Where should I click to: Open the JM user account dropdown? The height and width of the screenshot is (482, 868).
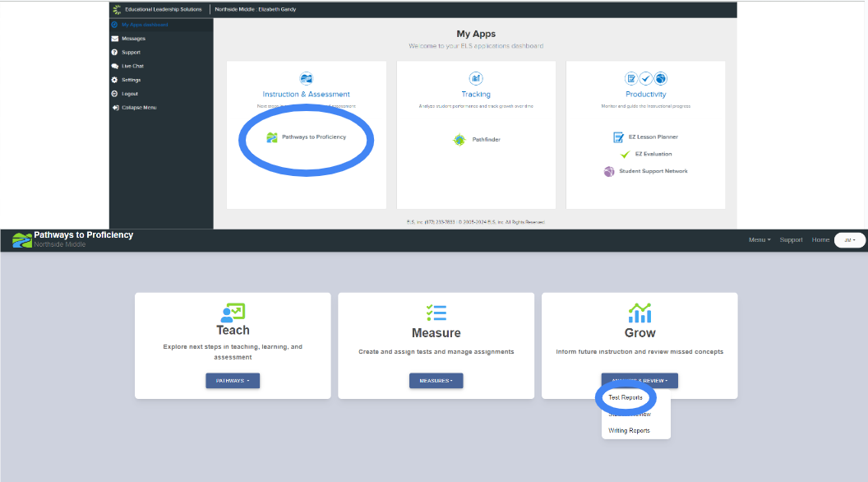point(850,240)
